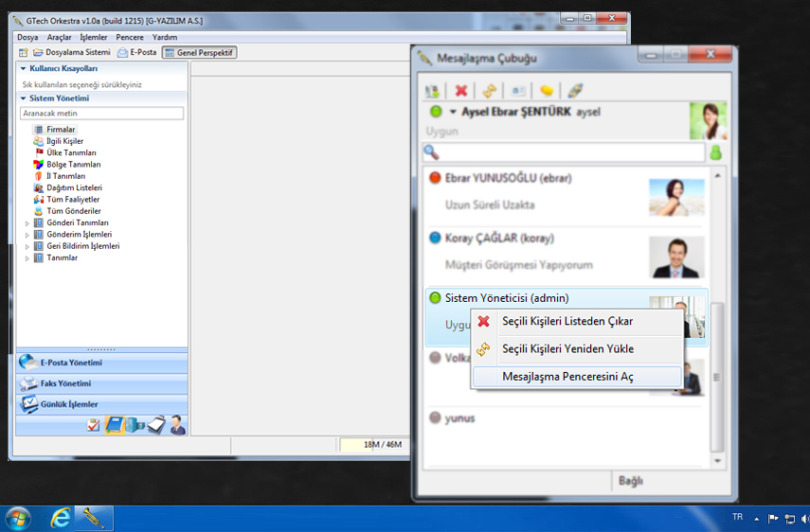Click the green person icon beside search box
The width and height of the screenshot is (810, 532).
716,152
